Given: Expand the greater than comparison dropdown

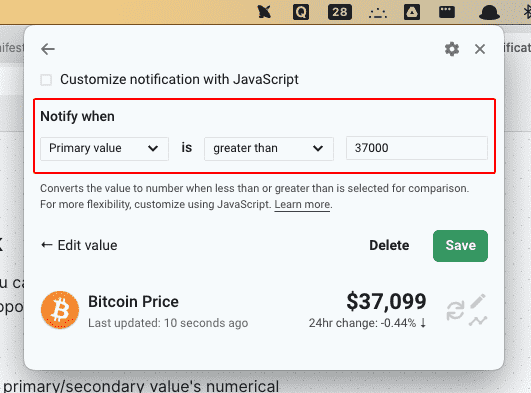Looking at the screenshot, I should pos(269,148).
